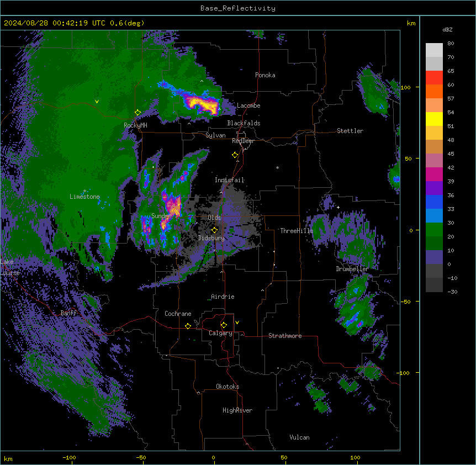
Task: Click the ThreeHills town label
Action: [x=297, y=231]
